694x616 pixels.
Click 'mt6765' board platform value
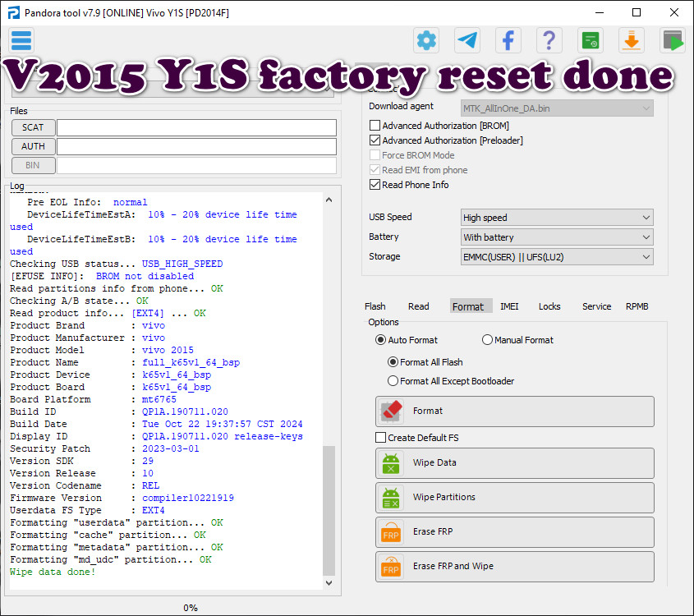pos(159,399)
